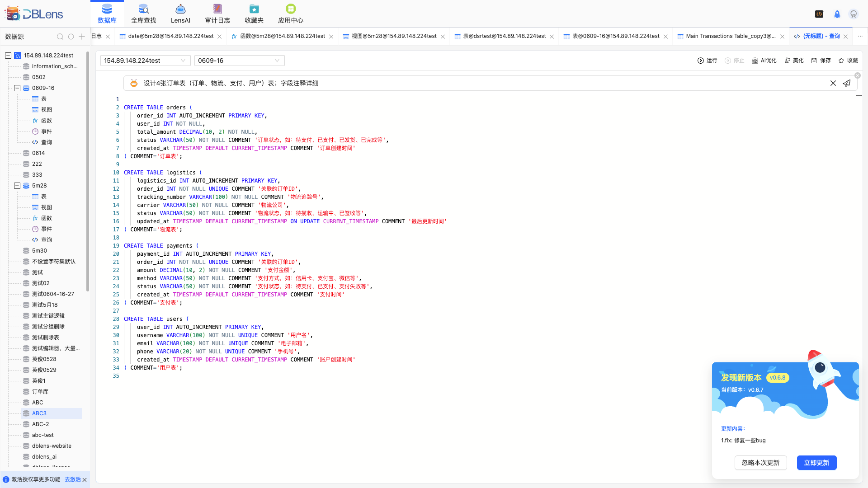
Task: Click the 立即更新 button
Action: pyautogui.click(x=816, y=463)
